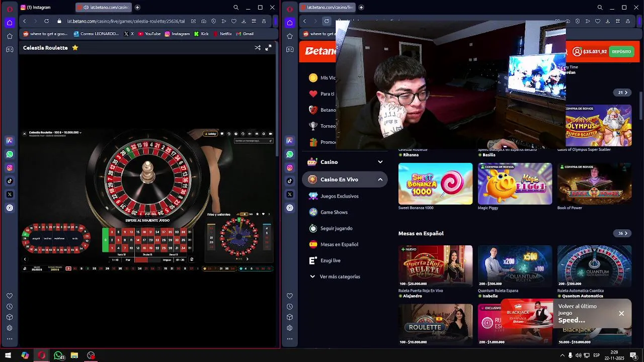This screenshot has height=362, width=644.
Task: Open Book of Power game thumbnail
Action: pos(594,184)
